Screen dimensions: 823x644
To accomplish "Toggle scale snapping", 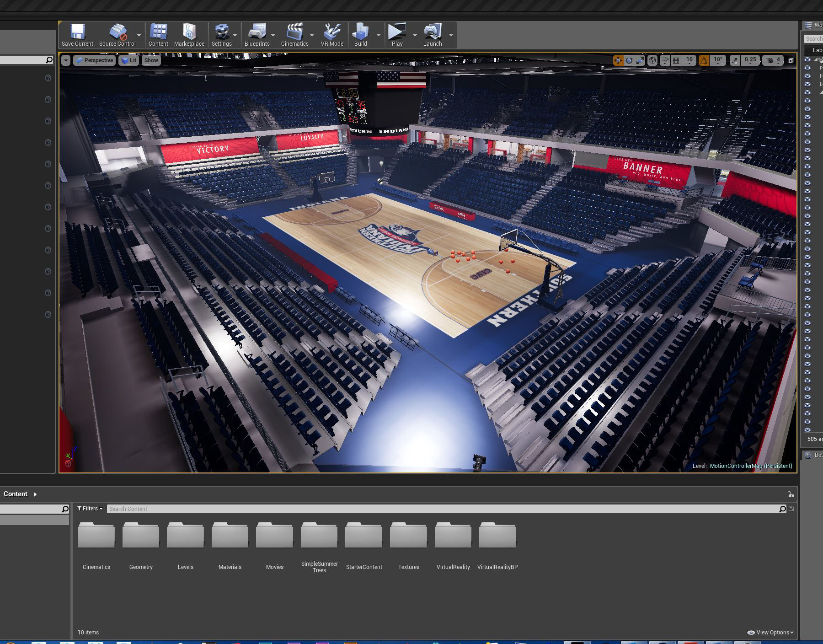I will [735, 60].
